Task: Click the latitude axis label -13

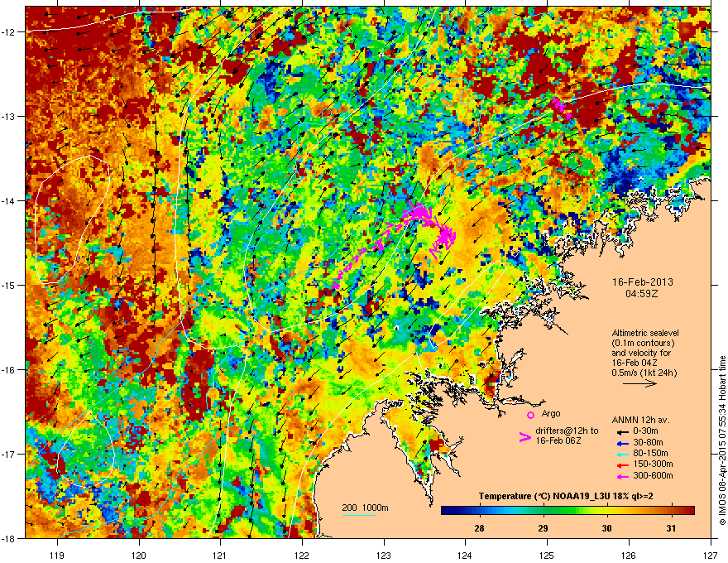Action: click(x=8, y=116)
